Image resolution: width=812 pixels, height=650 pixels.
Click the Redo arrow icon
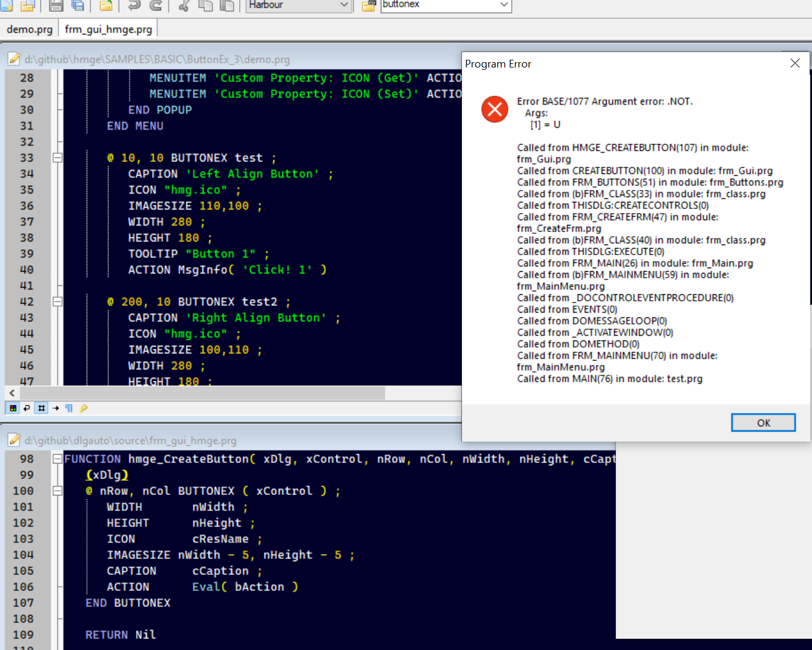click(x=156, y=5)
